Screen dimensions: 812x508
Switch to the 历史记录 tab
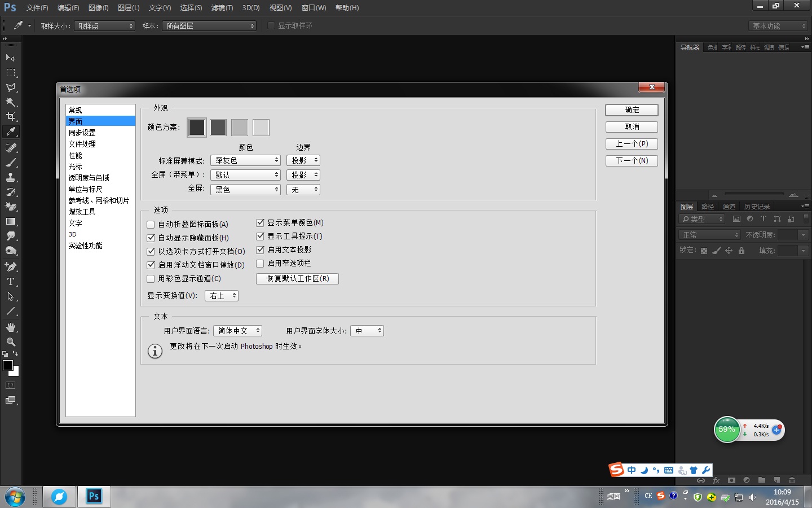[x=757, y=207]
